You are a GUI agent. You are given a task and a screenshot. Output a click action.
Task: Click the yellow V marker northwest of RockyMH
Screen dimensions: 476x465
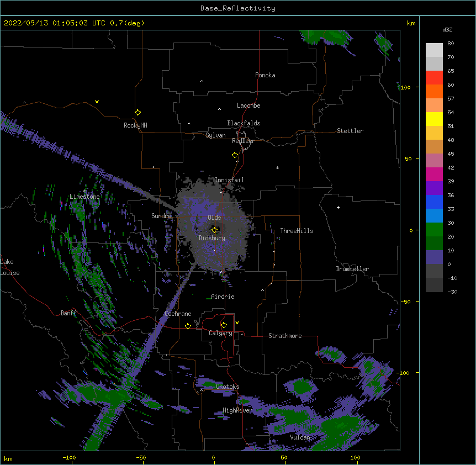click(x=97, y=102)
